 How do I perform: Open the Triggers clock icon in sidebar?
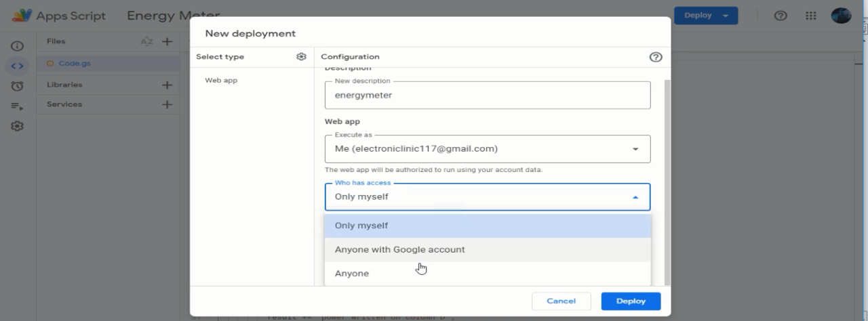pos(18,86)
